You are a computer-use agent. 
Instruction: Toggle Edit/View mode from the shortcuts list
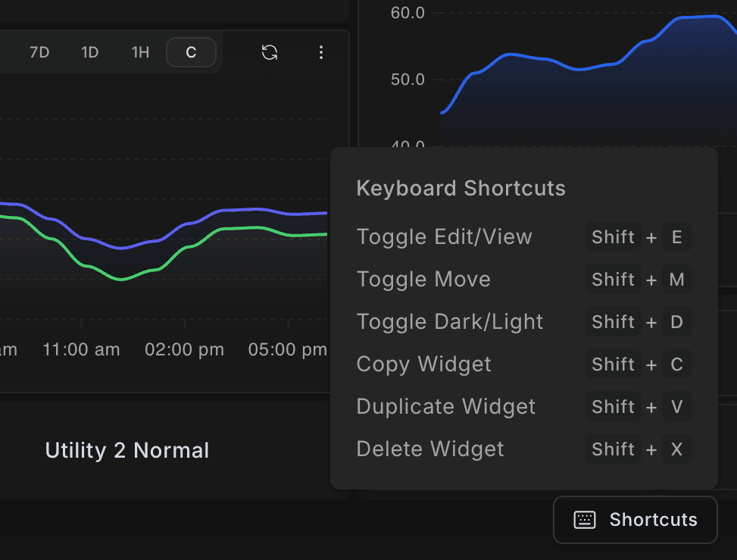tap(444, 236)
